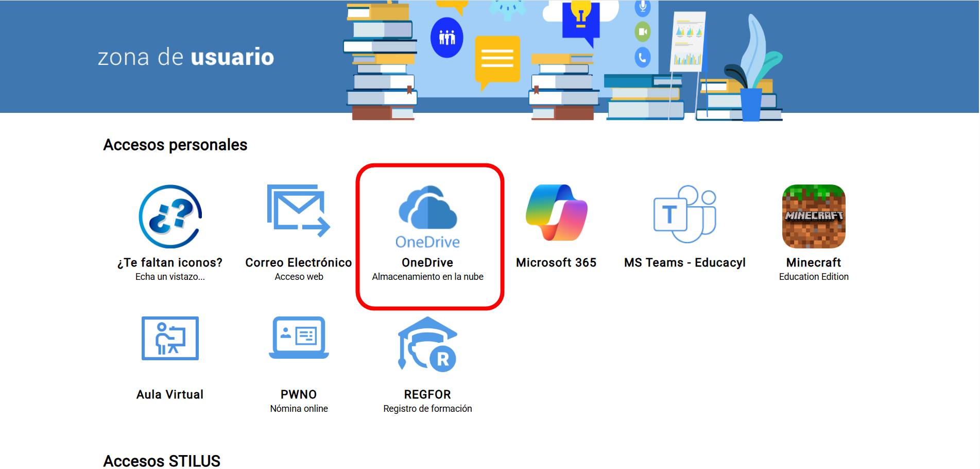Click the Aula Virtual label

click(x=170, y=395)
